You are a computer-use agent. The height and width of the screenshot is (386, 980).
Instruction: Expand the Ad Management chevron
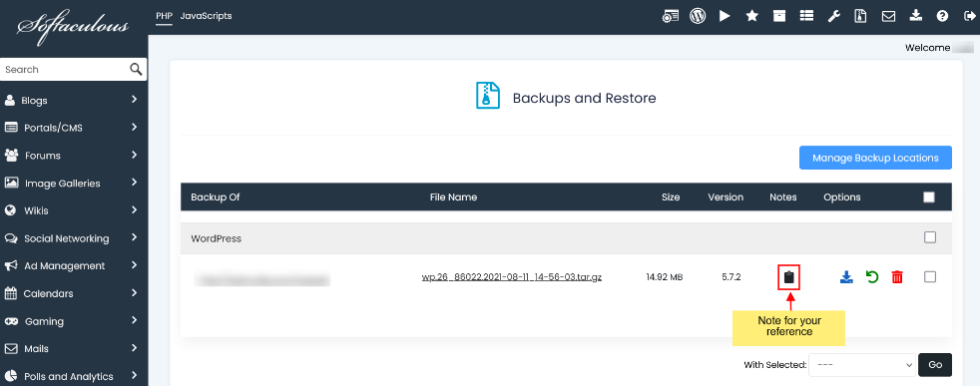point(135,265)
